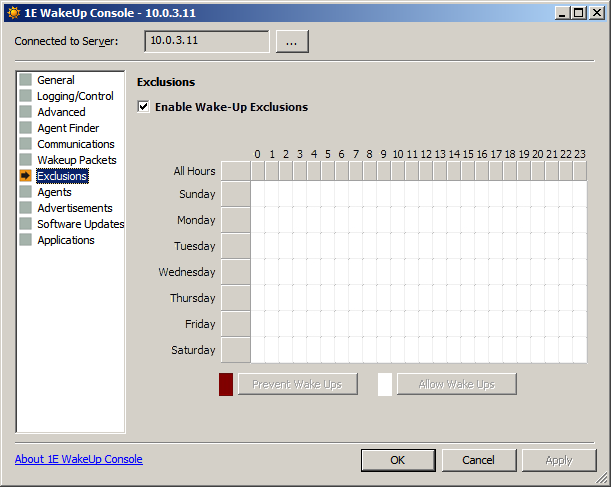Viewport: 611px width, 487px height.
Task: Open About 1E WakeUp Console link
Action: click(79, 459)
